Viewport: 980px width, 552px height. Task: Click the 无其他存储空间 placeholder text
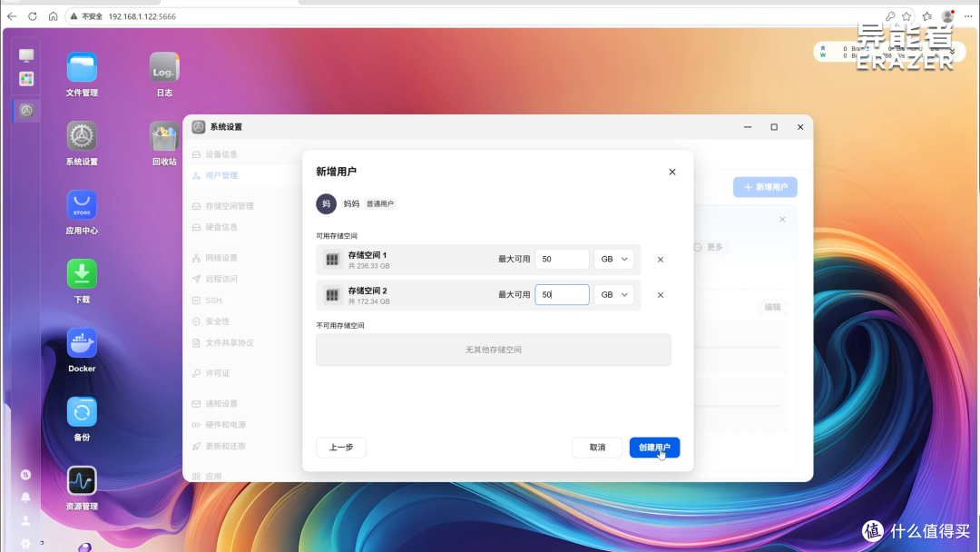click(x=493, y=350)
